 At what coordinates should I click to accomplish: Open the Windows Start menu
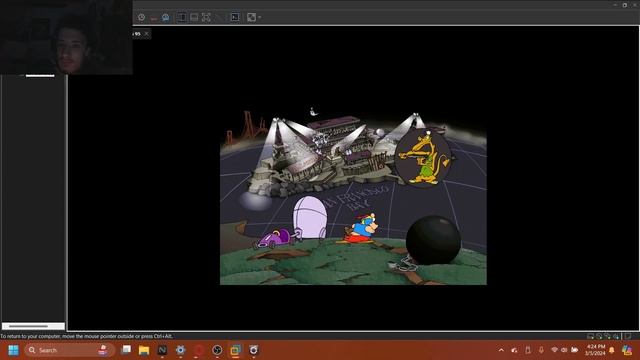click(13, 350)
